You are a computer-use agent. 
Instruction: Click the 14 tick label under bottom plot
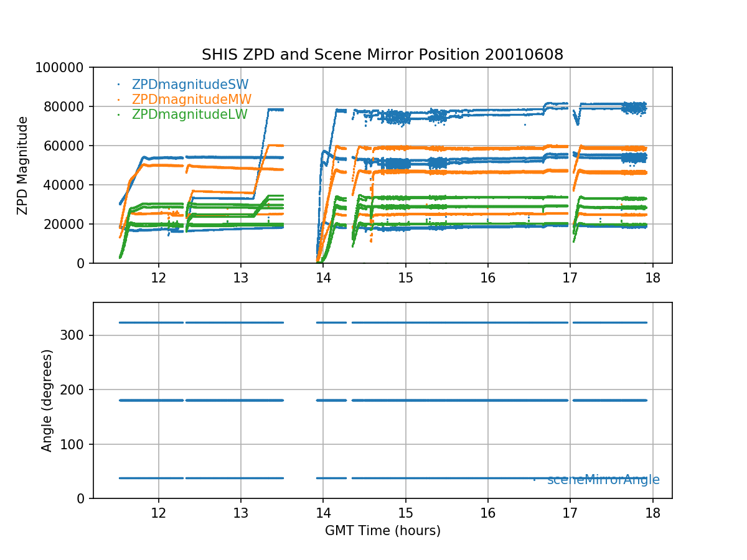click(323, 512)
